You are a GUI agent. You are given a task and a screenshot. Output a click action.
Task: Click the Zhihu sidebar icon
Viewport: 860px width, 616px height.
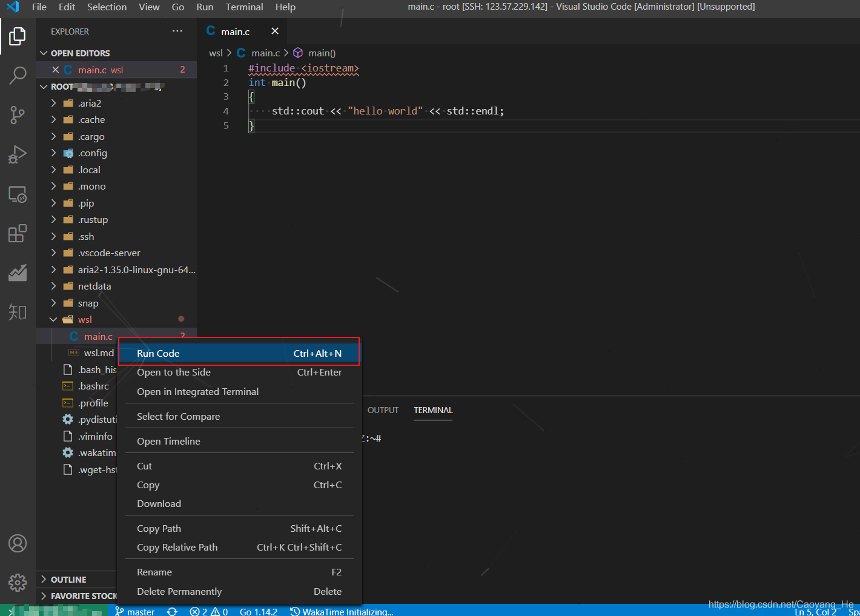[18, 312]
